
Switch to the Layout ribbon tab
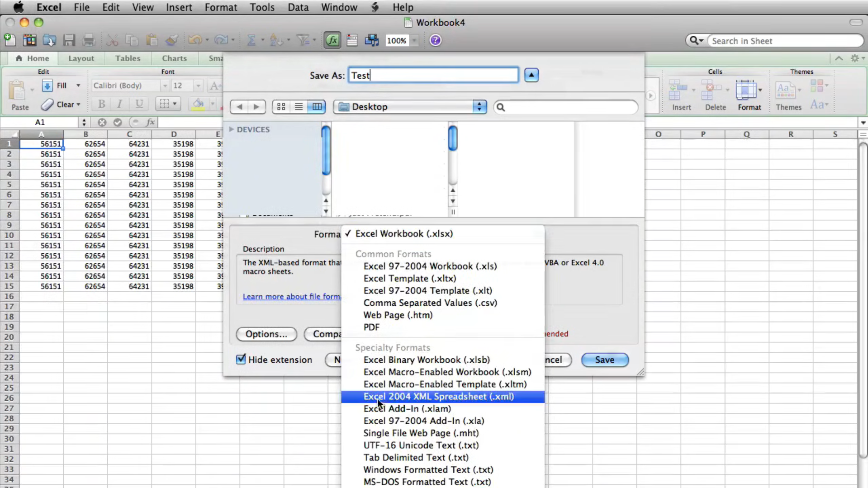81,58
